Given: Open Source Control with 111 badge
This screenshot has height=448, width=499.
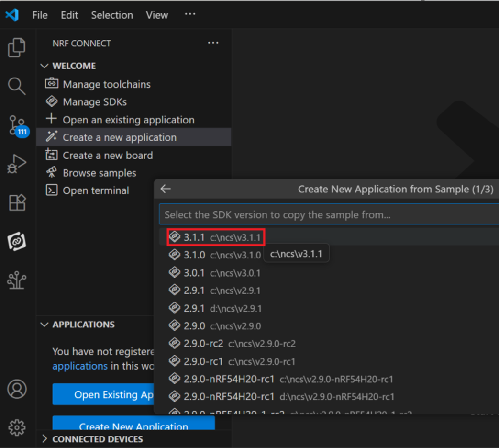Looking at the screenshot, I should 17,125.
